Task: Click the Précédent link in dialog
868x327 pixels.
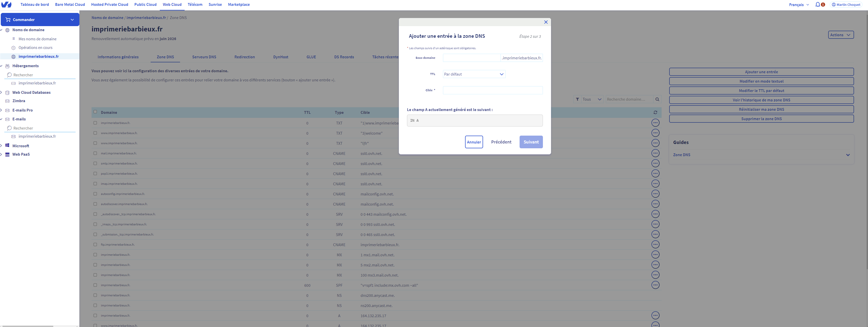Action: click(501, 142)
